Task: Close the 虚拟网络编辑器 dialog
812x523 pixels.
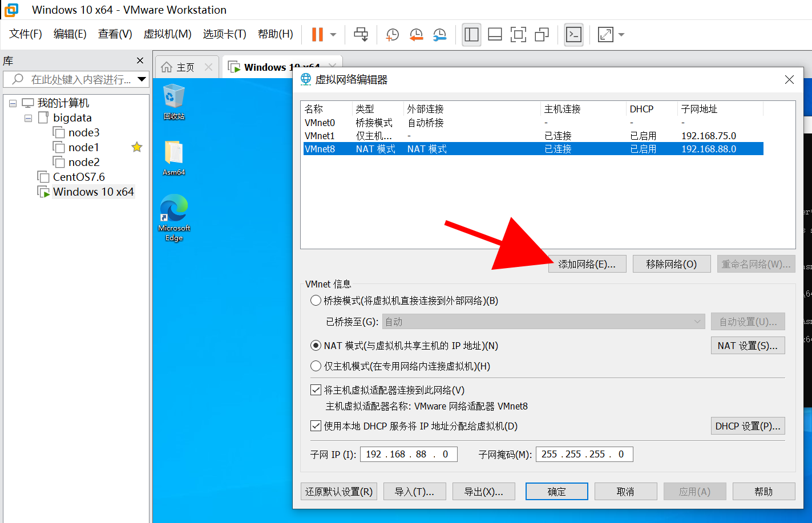Action: (x=789, y=80)
